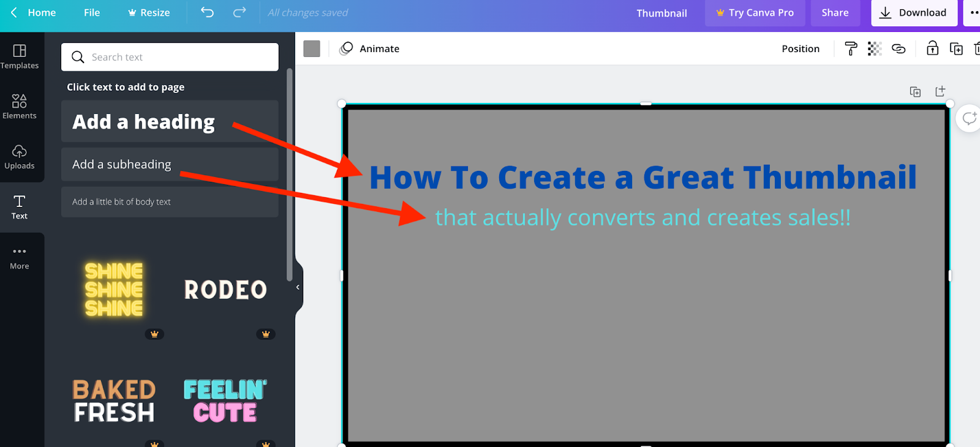Open the Share dialog
The image size is (980, 447).
coord(835,13)
